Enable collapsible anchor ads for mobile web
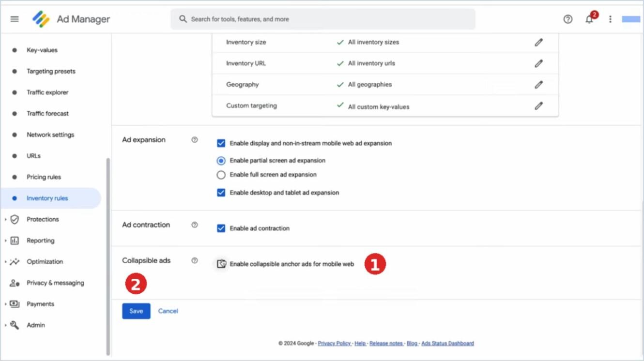The height and width of the screenshot is (361, 644). click(x=221, y=264)
